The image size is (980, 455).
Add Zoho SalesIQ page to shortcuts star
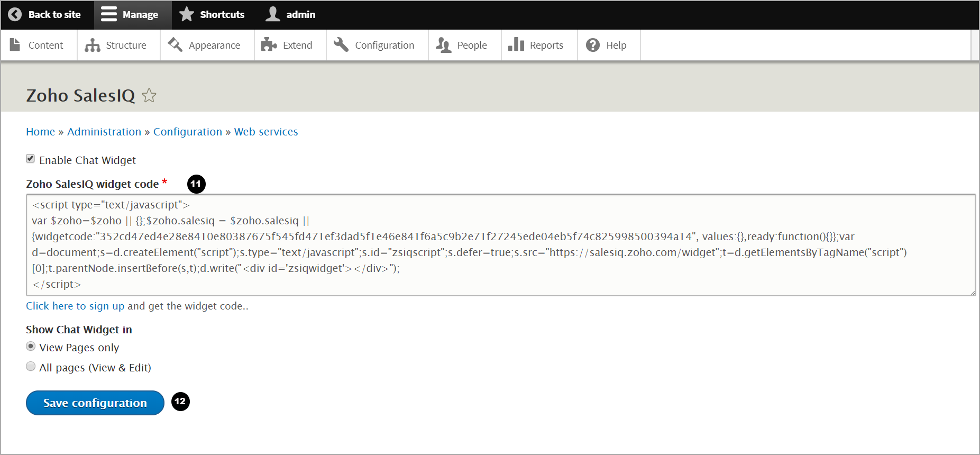149,96
